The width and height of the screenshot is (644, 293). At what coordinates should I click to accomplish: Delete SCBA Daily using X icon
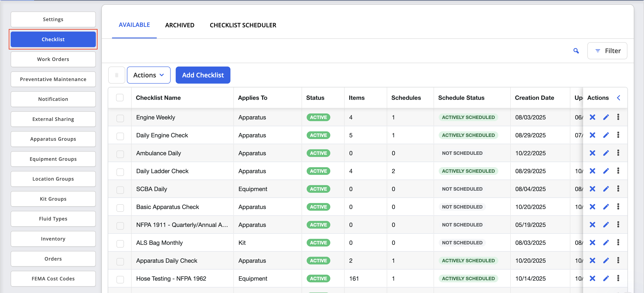[592, 189]
